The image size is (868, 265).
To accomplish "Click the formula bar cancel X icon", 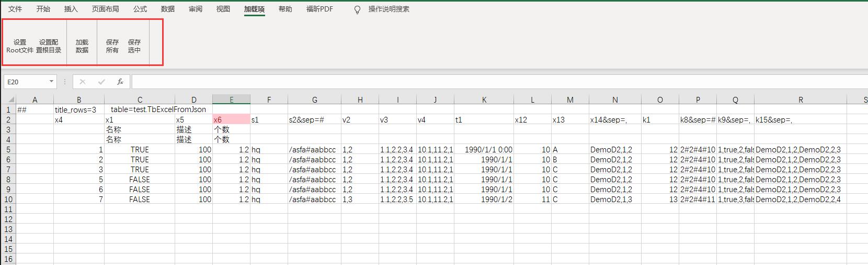I will [83, 82].
